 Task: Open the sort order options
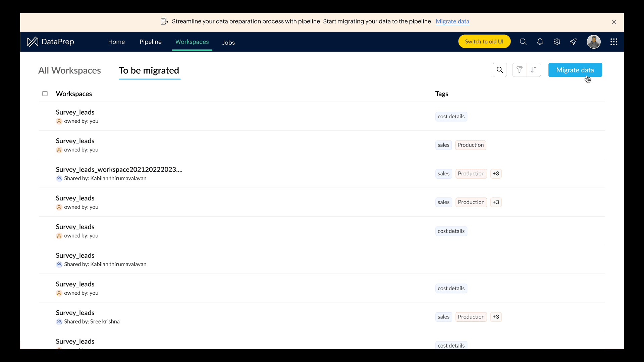pos(534,70)
